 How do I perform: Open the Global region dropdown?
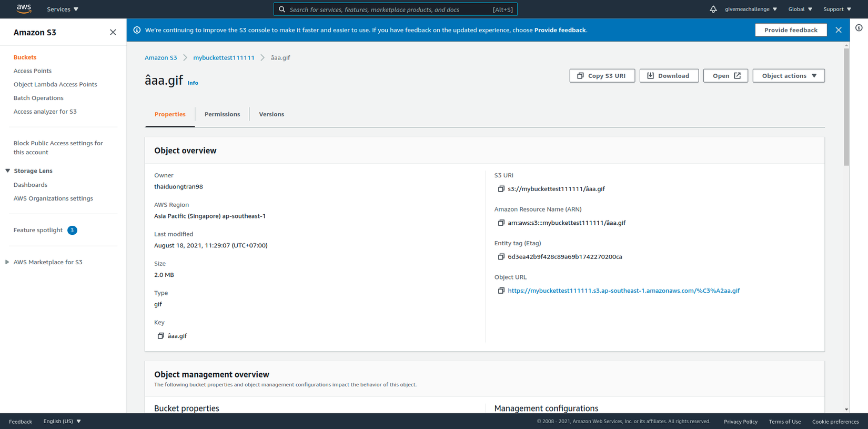(800, 9)
